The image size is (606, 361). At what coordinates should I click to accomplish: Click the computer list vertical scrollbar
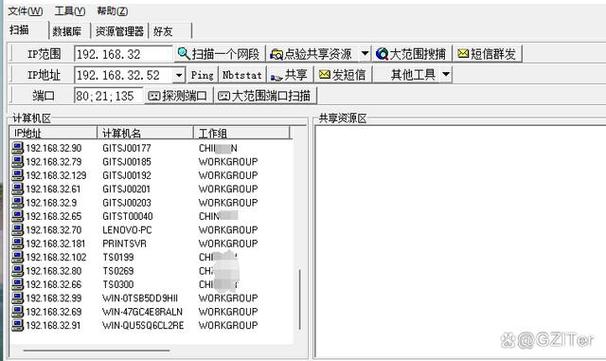(300, 300)
